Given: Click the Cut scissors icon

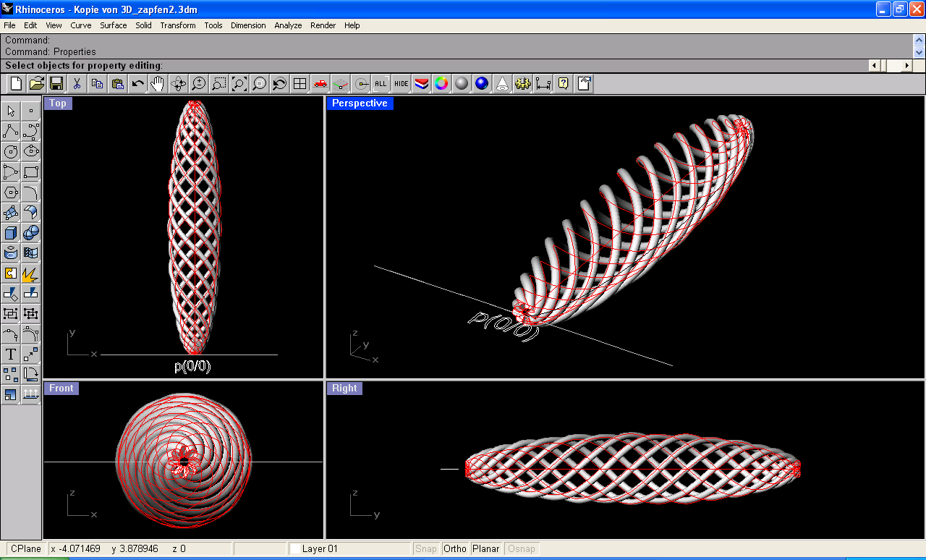Looking at the screenshot, I should click(77, 84).
